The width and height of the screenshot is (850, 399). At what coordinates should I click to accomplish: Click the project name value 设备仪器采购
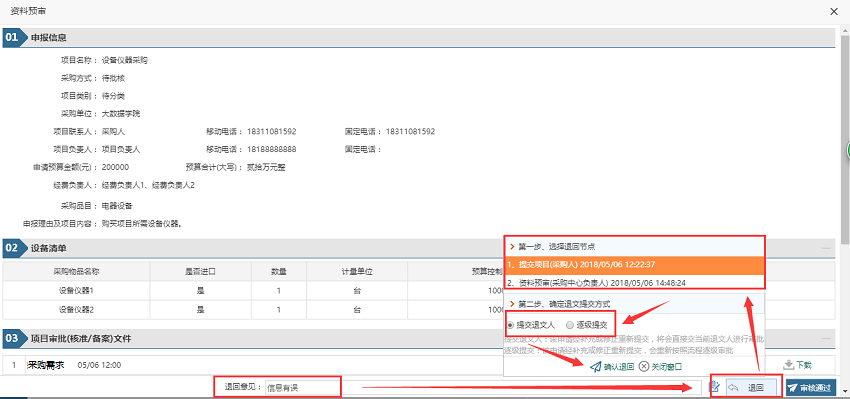(x=125, y=60)
